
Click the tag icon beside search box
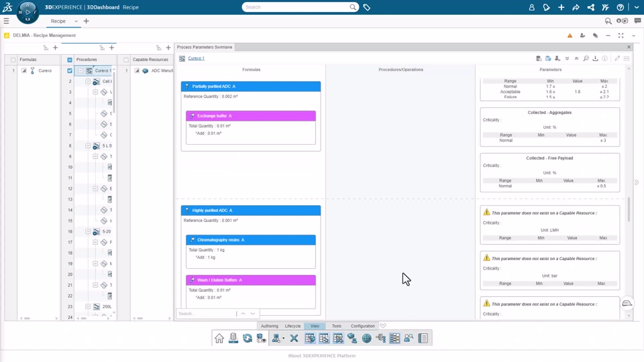367,7
